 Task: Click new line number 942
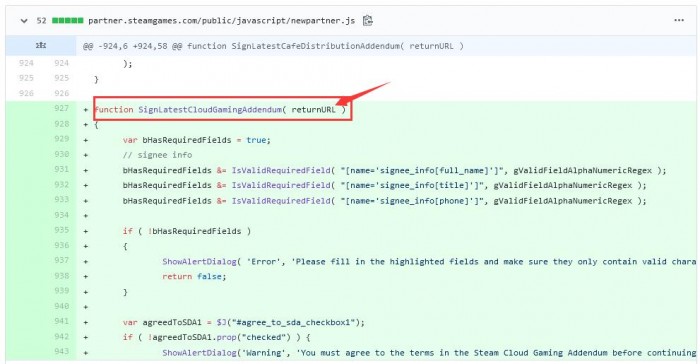[62, 337]
